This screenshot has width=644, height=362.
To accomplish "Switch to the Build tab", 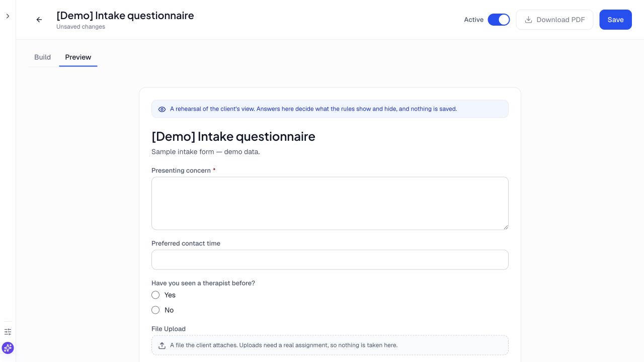I will click(42, 57).
